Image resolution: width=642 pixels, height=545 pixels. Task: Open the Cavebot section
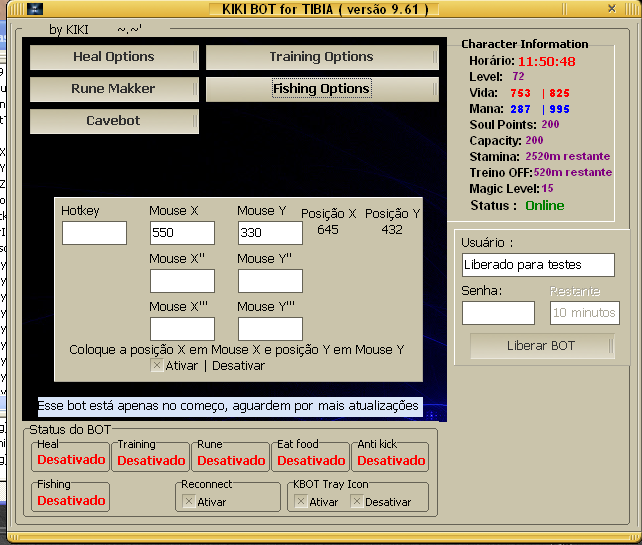click(x=114, y=121)
